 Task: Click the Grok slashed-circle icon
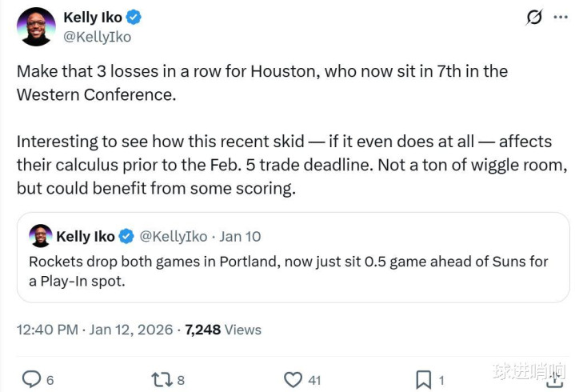pyautogui.click(x=533, y=18)
